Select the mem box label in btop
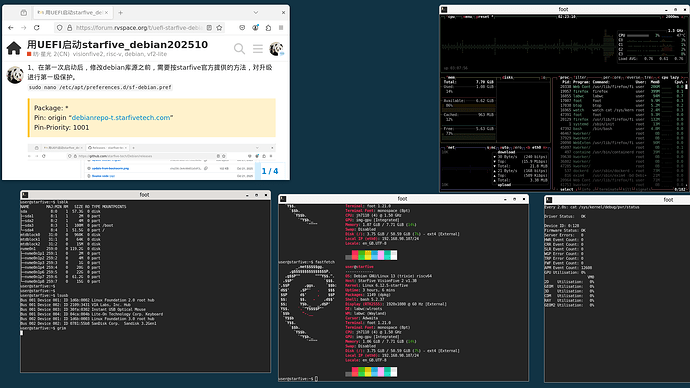This screenshot has width=690, height=388. click(451, 77)
